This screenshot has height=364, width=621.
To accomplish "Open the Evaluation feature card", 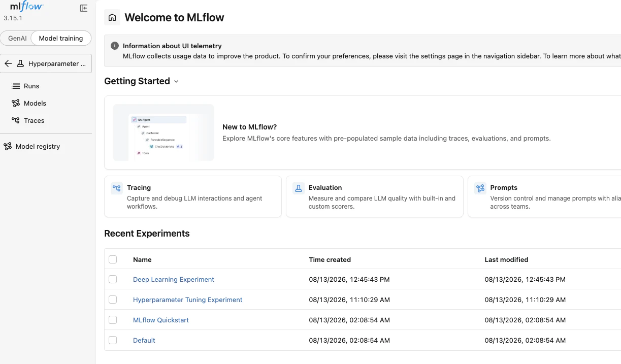I will tap(375, 196).
